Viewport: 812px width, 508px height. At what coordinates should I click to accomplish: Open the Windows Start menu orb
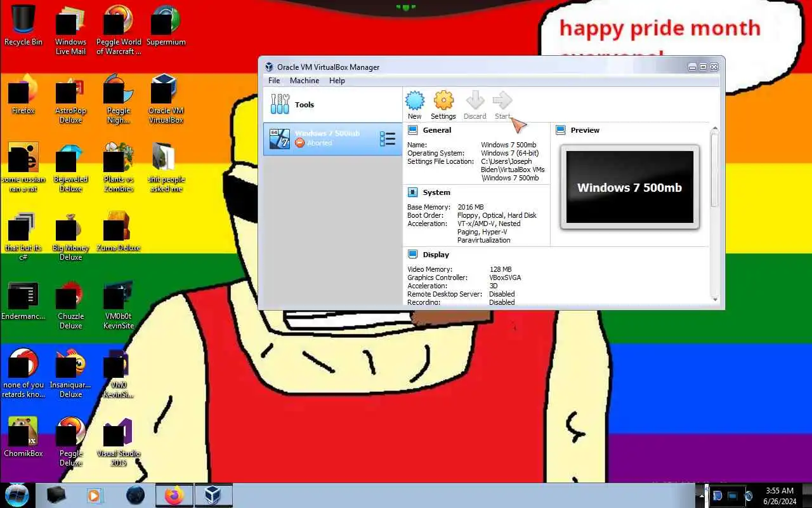[x=17, y=495]
